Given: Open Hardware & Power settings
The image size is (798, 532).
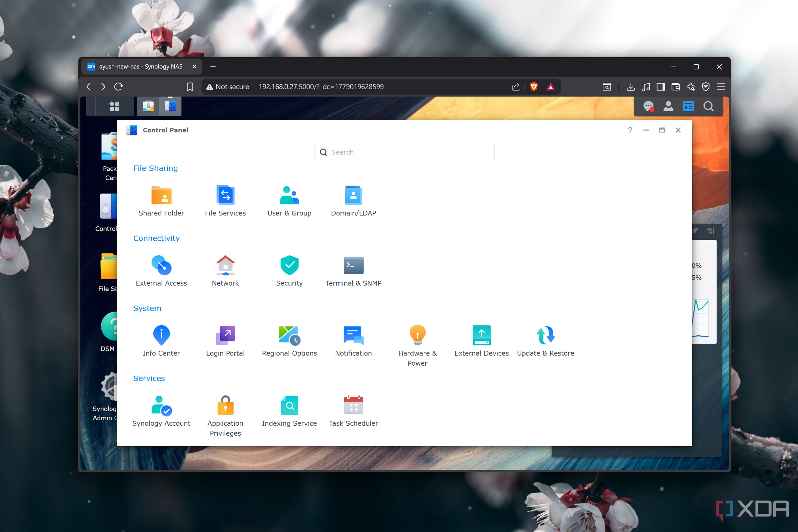Looking at the screenshot, I should tap(417, 346).
